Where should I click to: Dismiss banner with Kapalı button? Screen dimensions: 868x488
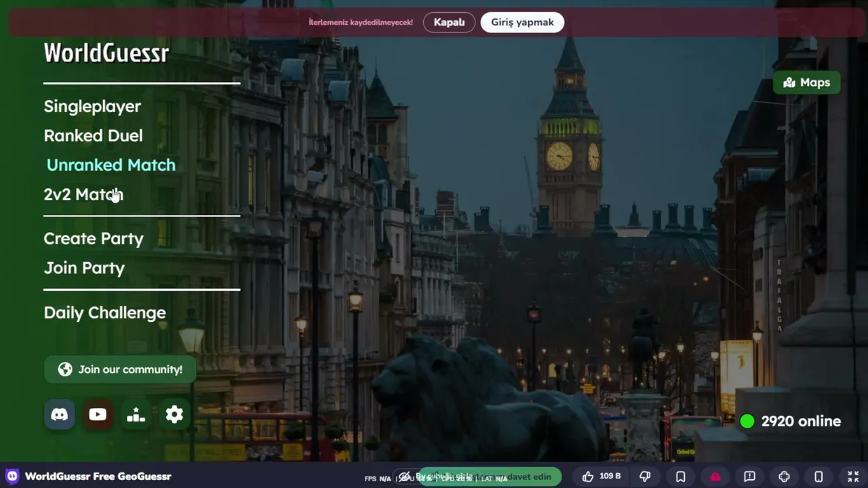coord(449,22)
